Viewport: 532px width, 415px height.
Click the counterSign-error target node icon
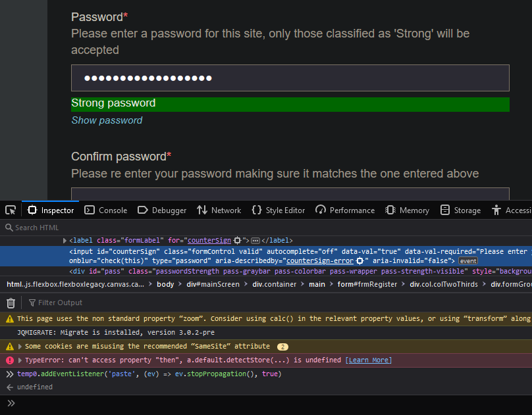pos(360,261)
